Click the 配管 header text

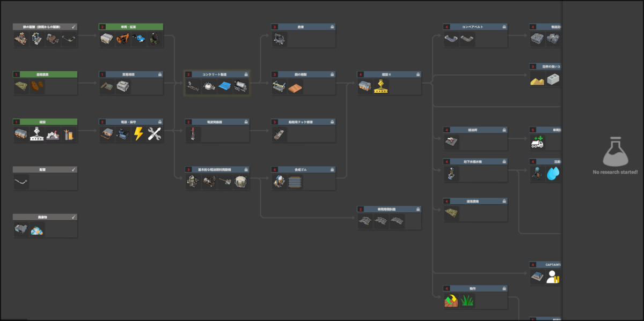(42, 169)
